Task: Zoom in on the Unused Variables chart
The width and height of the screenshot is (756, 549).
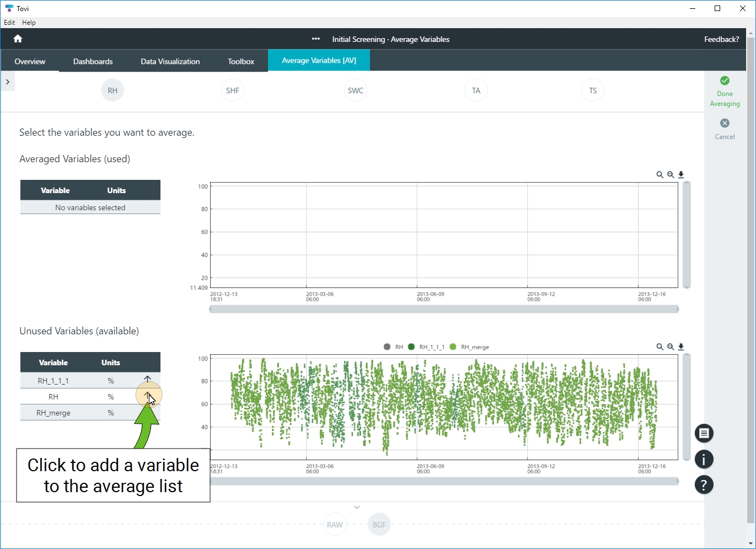Action: 660,347
